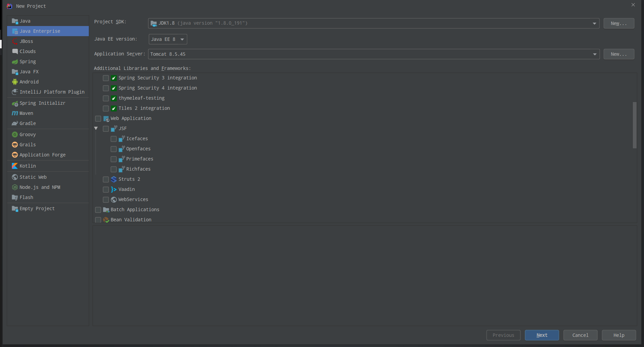Close the New Project dialog

coord(633,5)
